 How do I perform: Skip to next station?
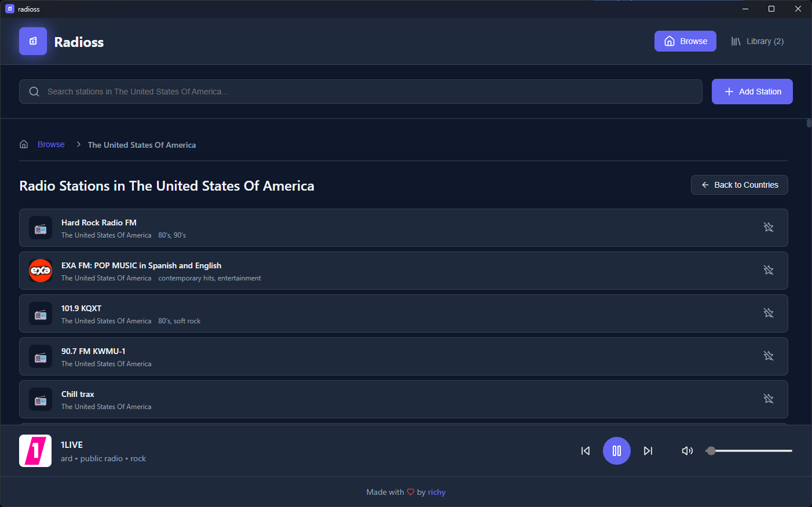point(648,451)
